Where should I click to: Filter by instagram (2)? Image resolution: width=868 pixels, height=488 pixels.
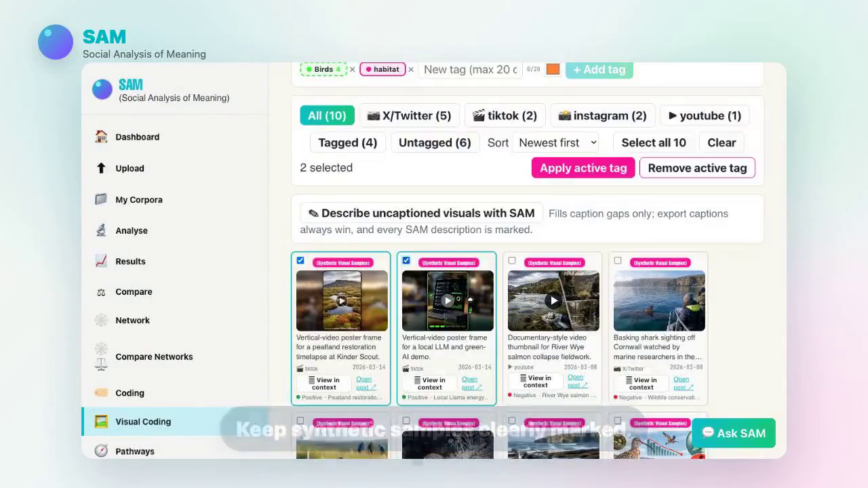pyautogui.click(x=602, y=115)
